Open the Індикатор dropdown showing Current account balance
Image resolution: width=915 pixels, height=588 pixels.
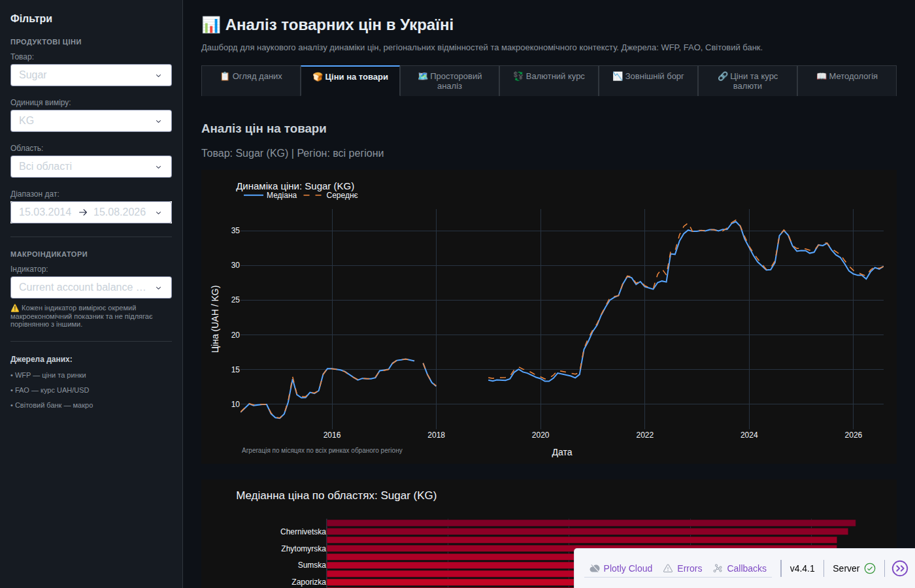(x=91, y=287)
